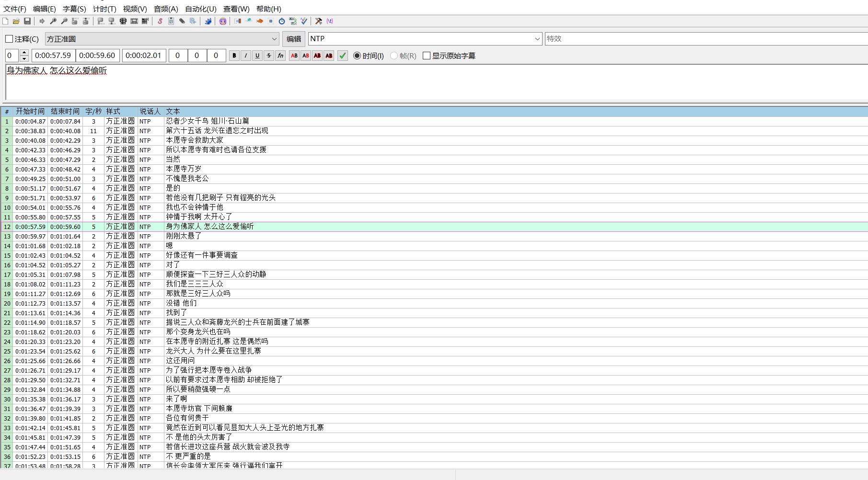The height and width of the screenshot is (480, 868).
Task: Open the Shift Times tool icon
Action: click(238, 21)
